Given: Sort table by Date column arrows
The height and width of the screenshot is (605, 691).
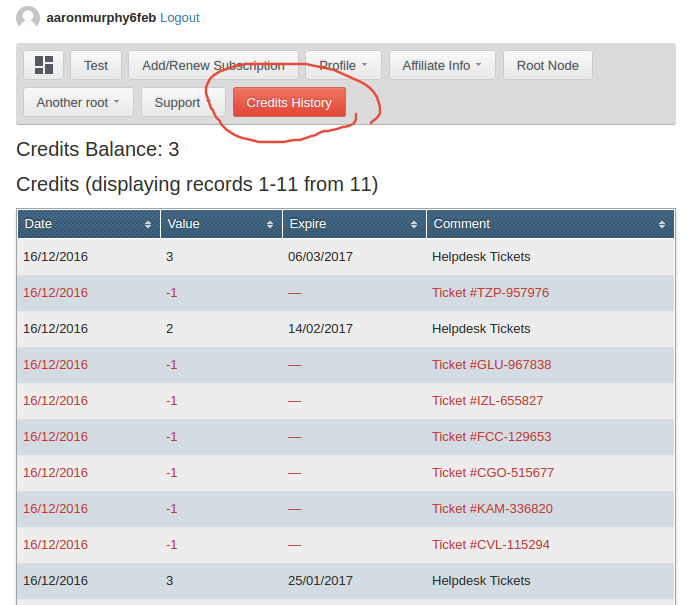Looking at the screenshot, I should pos(148,225).
